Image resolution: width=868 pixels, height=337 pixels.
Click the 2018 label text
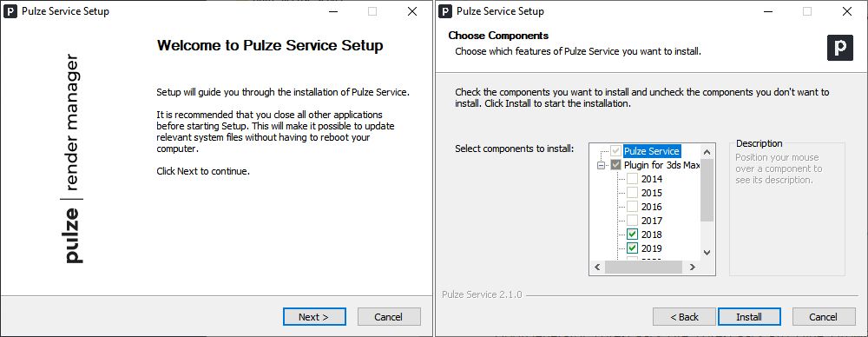tap(652, 235)
